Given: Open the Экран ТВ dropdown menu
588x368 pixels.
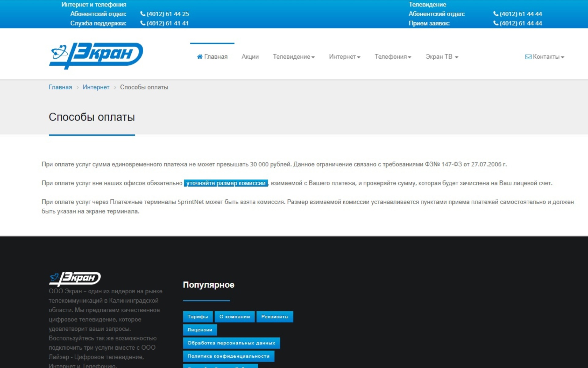Looking at the screenshot, I should (x=442, y=57).
